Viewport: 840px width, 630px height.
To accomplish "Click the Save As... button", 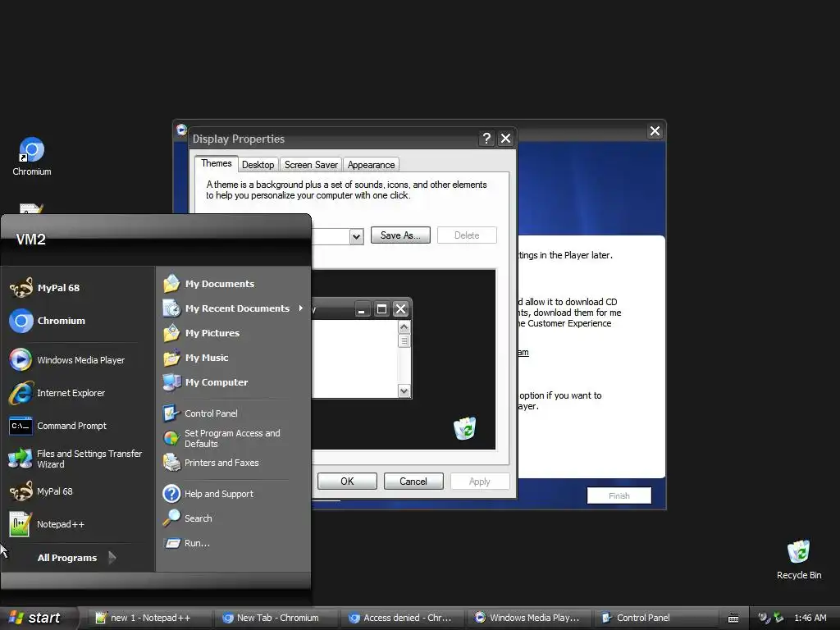I will 400,235.
